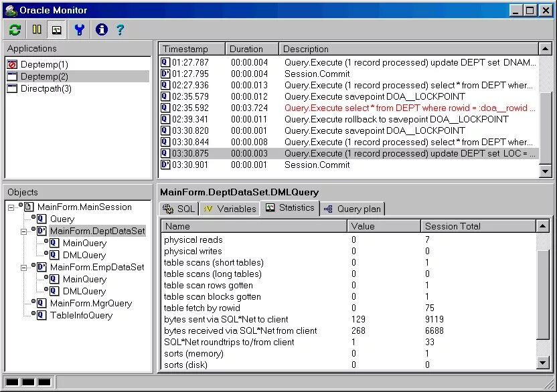Select DMLQuery under MainForm.EmpDataSet
The width and height of the screenshot is (557, 392).
point(84,292)
